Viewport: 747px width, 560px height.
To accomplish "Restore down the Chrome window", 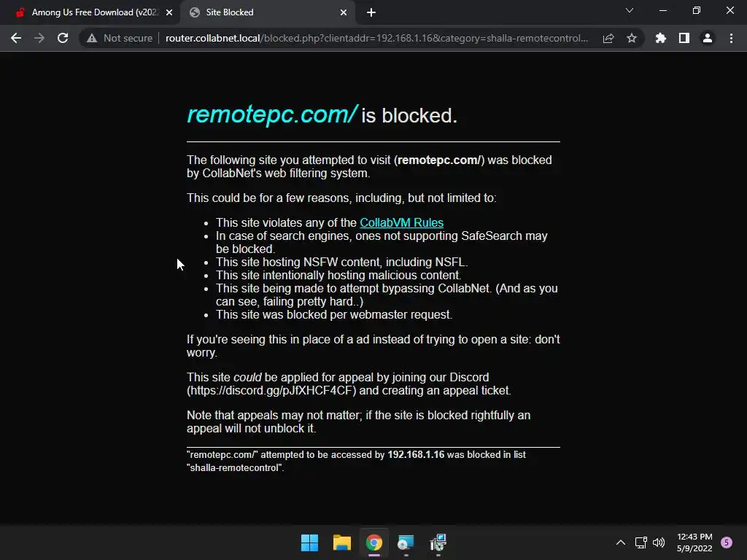I will tap(697, 10).
